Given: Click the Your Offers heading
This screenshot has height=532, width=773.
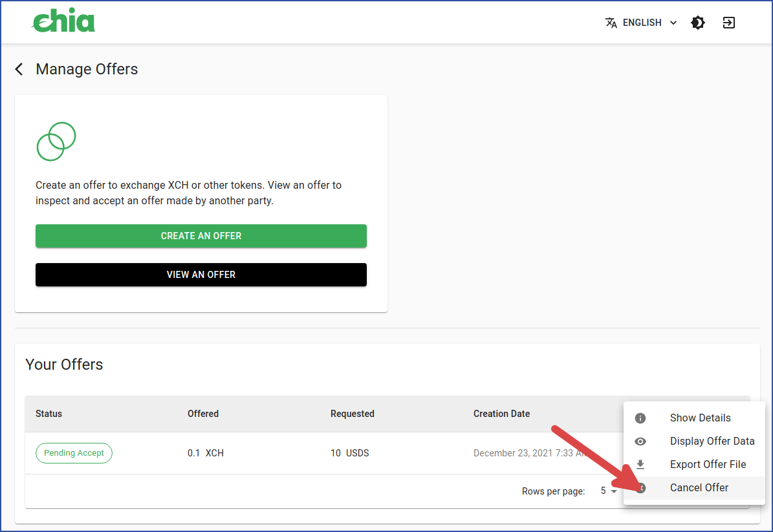Looking at the screenshot, I should pyautogui.click(x=64, y=365).
